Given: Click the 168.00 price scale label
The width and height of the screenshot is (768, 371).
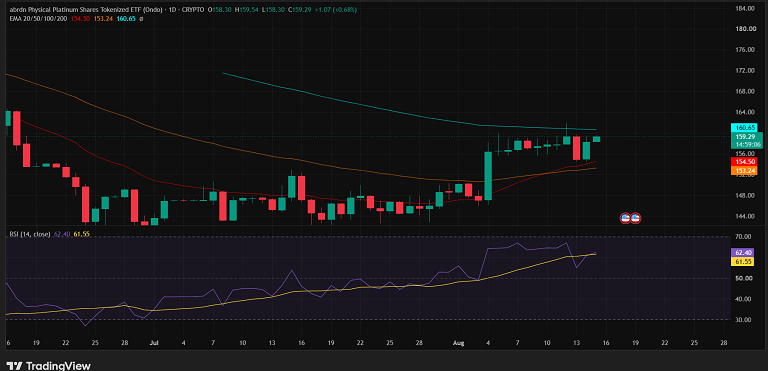Looking at the screenshot, I should 744,92.
